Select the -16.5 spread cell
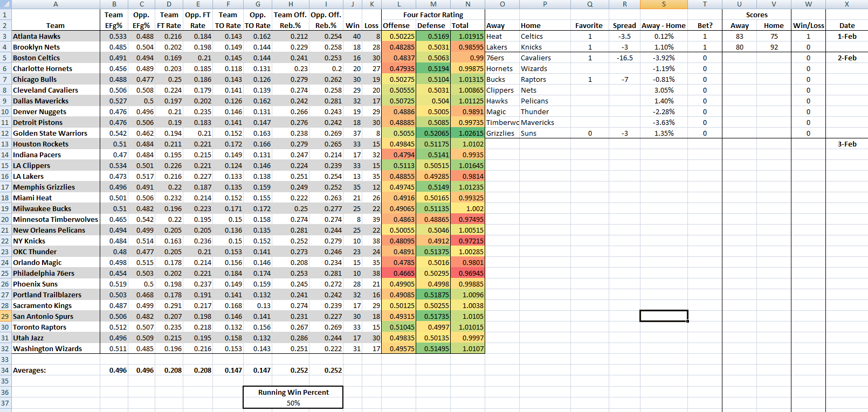This screenshot has width=868, height=412. click(x=625, y=58)
